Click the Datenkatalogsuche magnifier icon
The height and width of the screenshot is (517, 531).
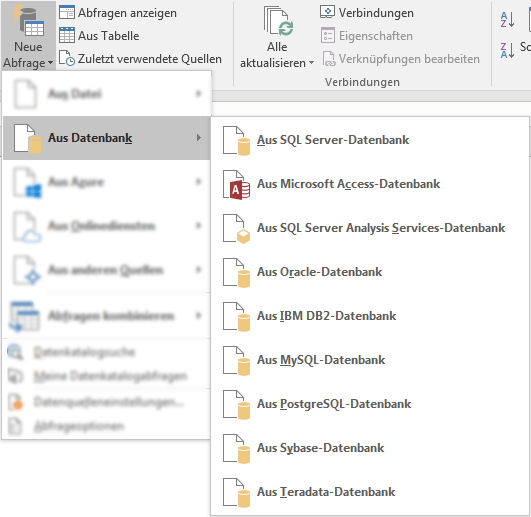click(x=15, y=352)
